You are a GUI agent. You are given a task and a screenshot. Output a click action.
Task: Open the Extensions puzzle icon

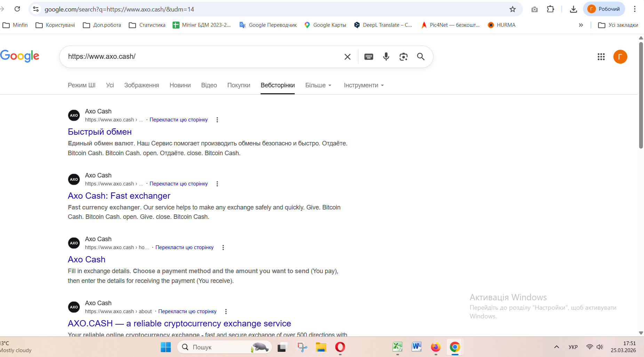click(550, 9)
